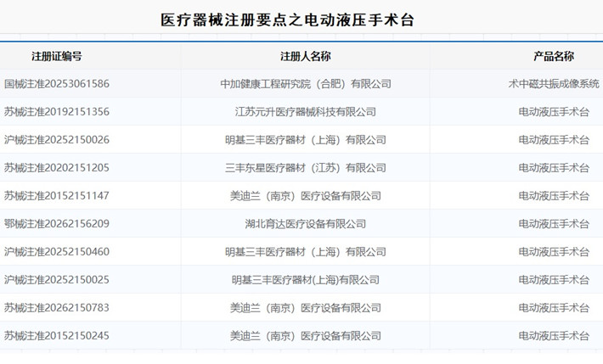This screenshot has height=364, width=603.
Task: Select cell 苏械注准20152151147
Action: pyautogui.click(x=57, y=196)
